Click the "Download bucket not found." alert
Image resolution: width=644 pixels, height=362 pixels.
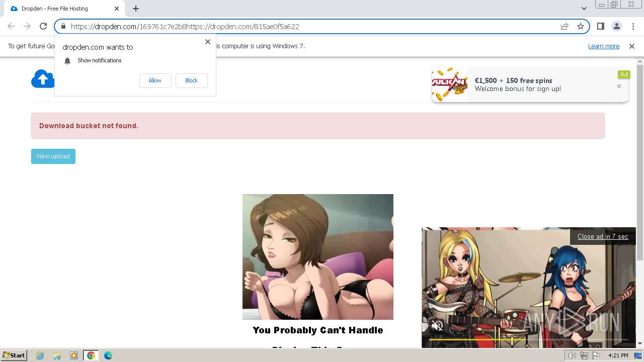pos(318,126)
